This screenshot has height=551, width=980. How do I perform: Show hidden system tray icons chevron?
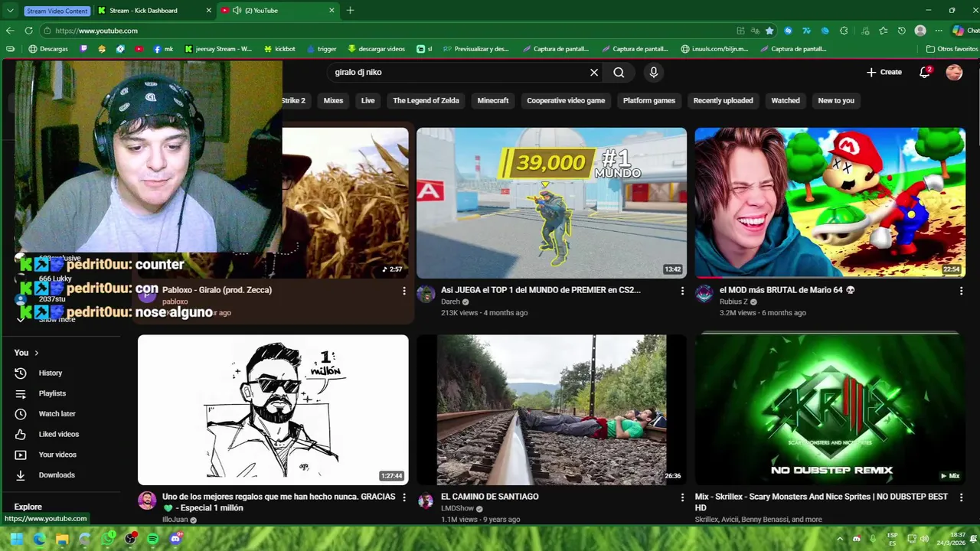[x=840, y=539]
